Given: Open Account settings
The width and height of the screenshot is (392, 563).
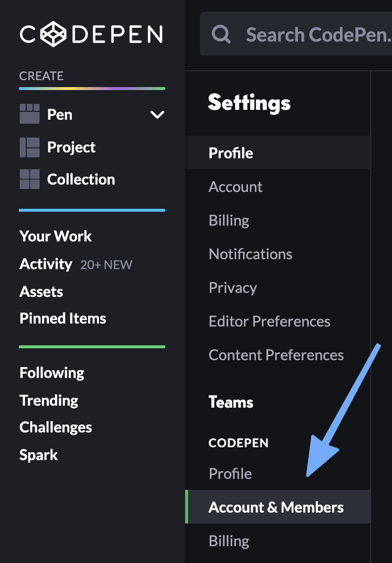Looking at the screenshot, I should [x=236, y=187].
